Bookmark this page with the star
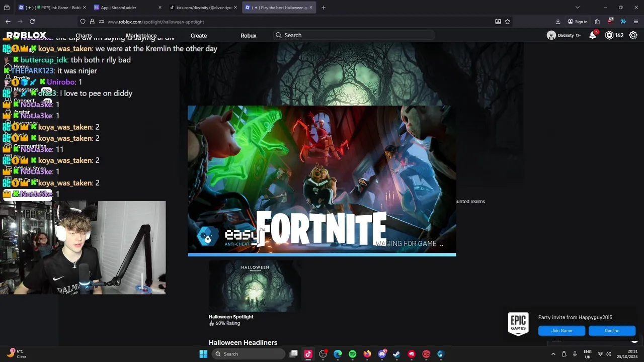The image size is (644, 362). [x=507, y=22]
